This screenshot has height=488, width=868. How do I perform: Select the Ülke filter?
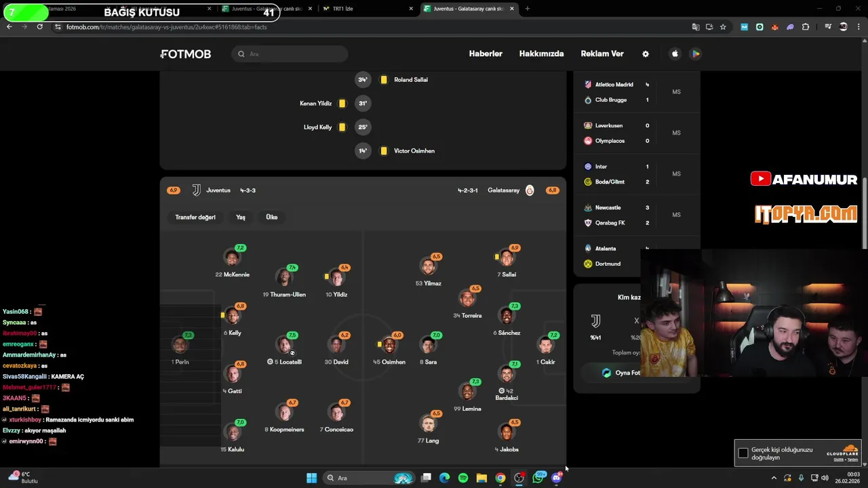[x=272, y=217]
